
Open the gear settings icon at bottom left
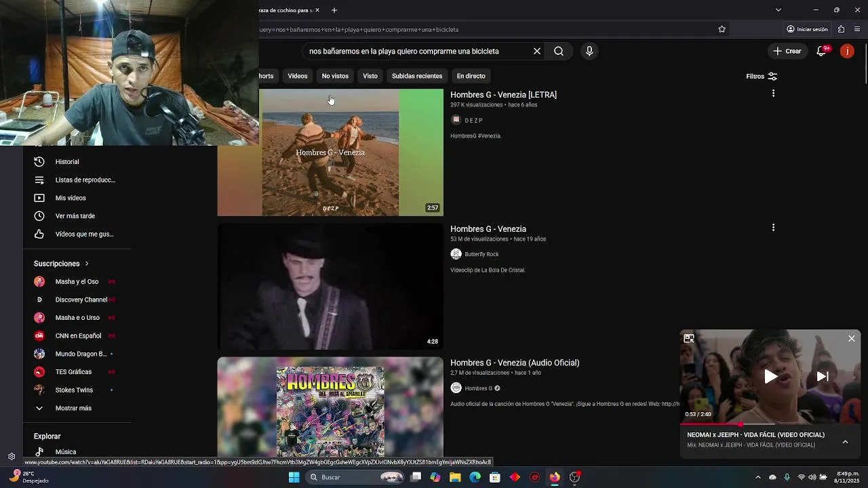(12, 457)
